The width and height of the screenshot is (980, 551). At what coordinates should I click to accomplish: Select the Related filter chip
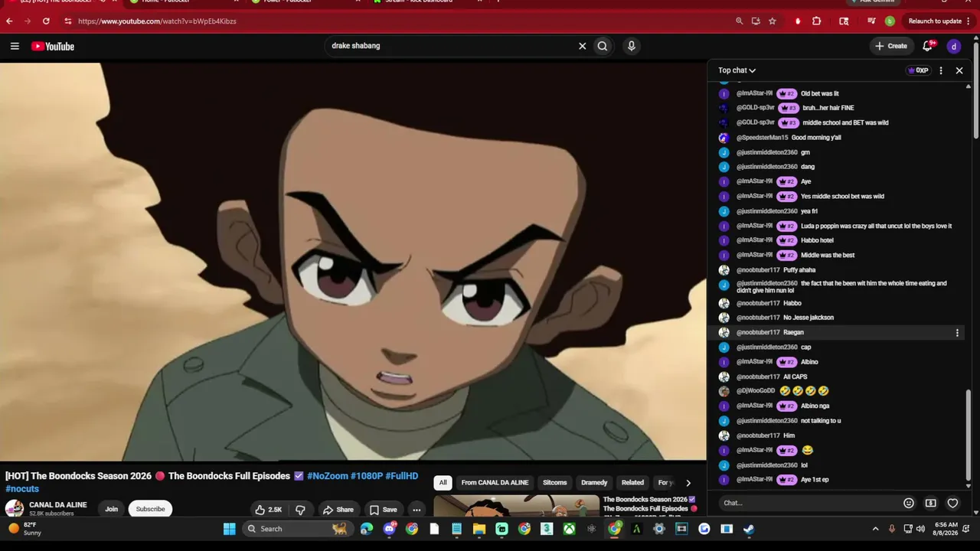632,483
